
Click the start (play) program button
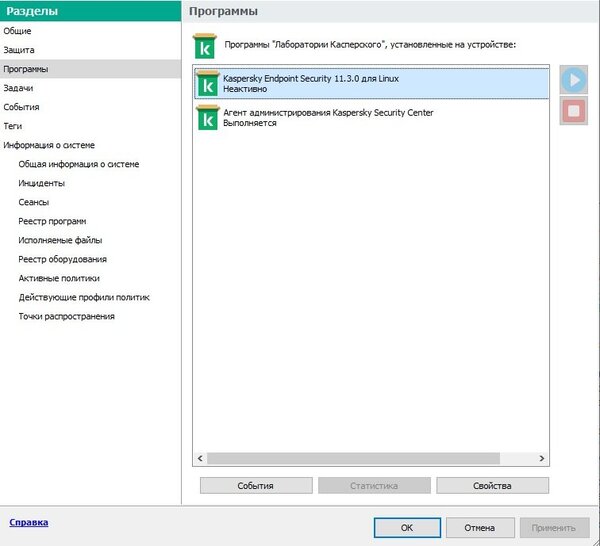pyautogui.click(x=574, y=80)
